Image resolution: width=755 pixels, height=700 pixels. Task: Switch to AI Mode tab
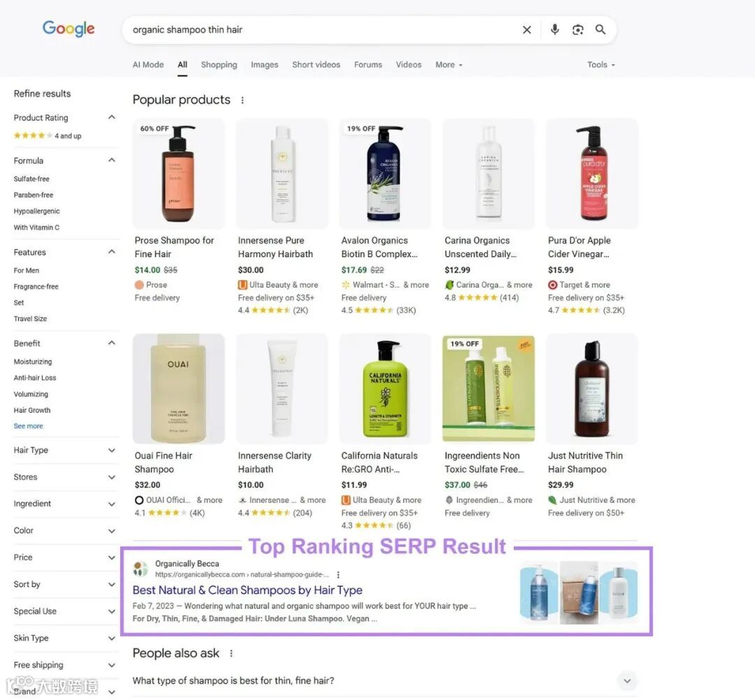[x=148, y=65]
